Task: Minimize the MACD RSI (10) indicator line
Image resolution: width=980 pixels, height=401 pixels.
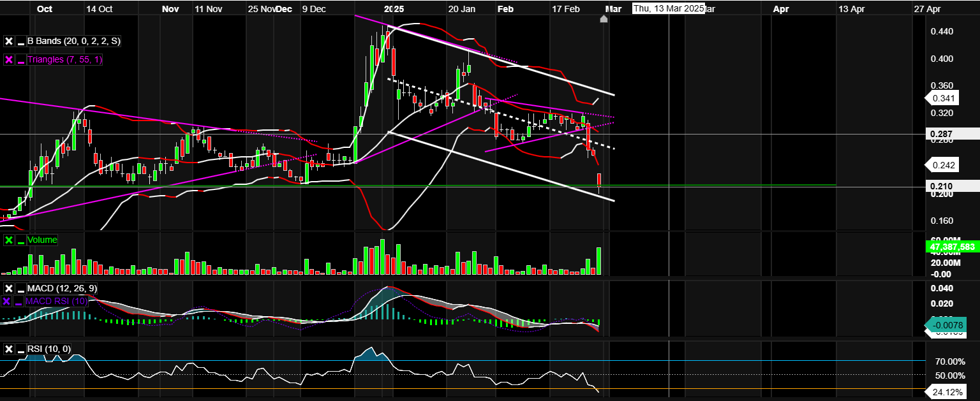Action: [18, 301]
